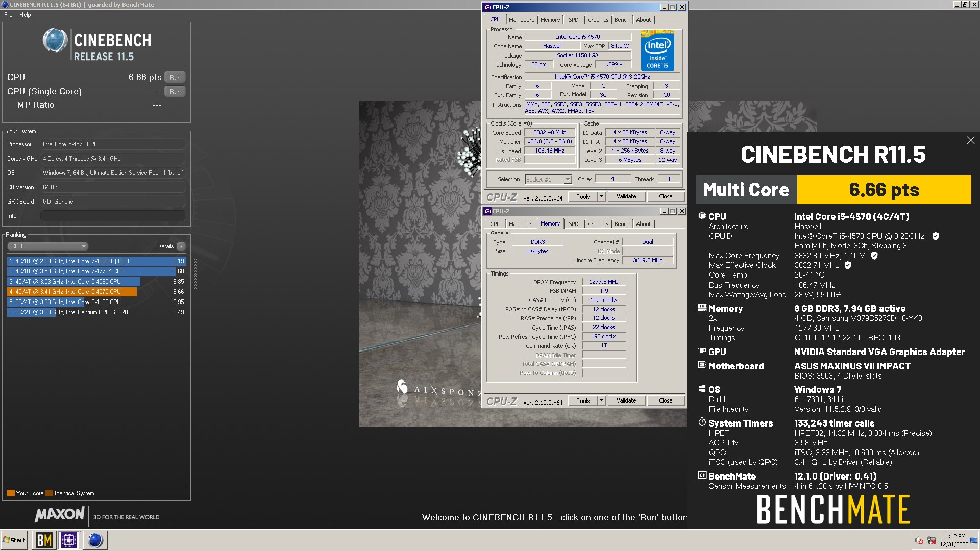The height and width of the screenshot is (551, 980).
Task: Select the i3-4130 ranking entry
Action: click(96, 302)
